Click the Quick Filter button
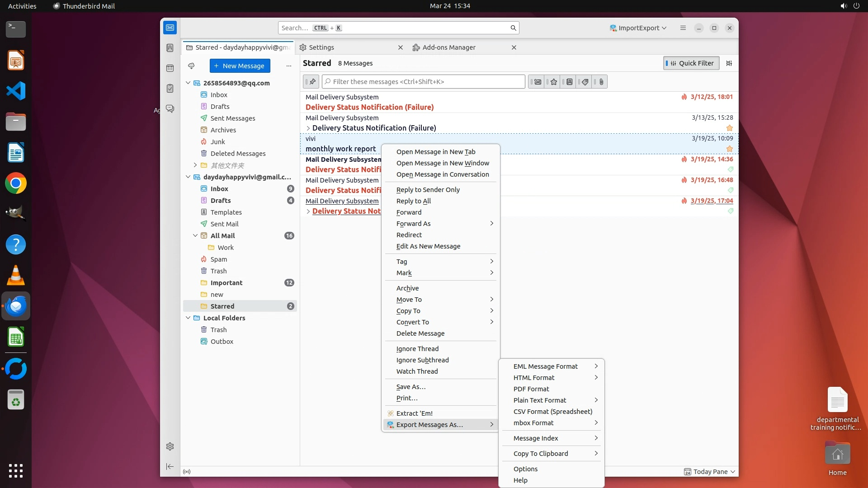This screenshot has height=488, width=868. coord(691,63)
